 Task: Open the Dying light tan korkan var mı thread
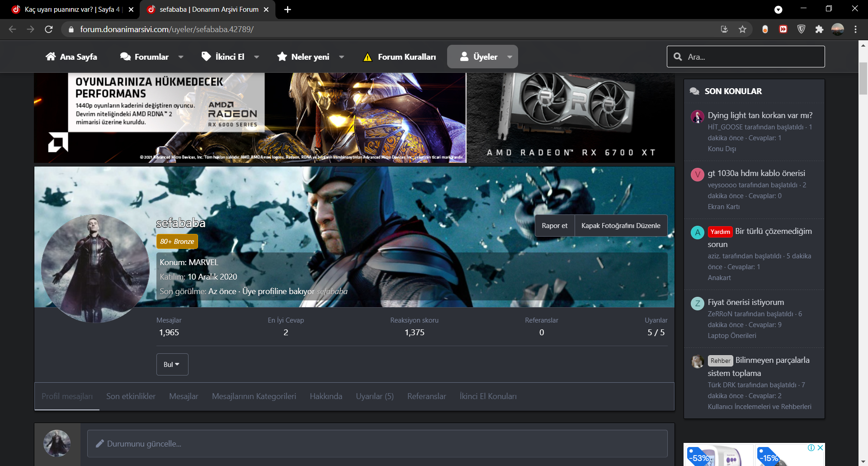tap(760, 115)
